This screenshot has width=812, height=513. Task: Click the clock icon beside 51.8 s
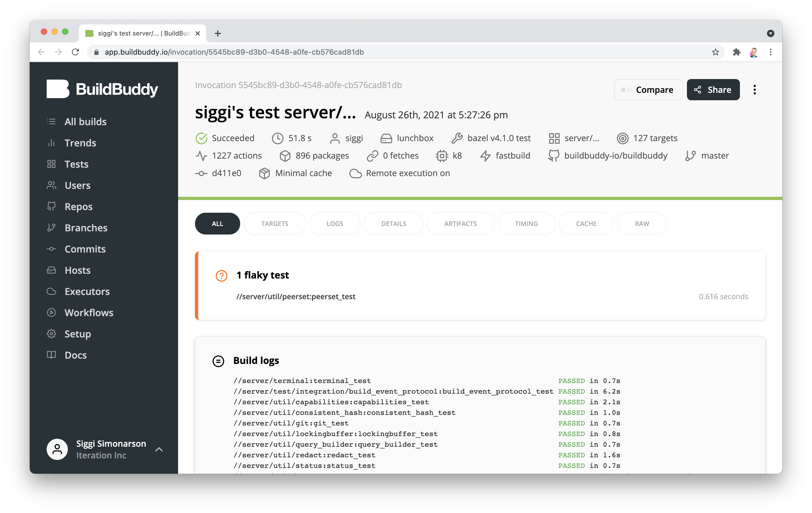tap(277, 138)
